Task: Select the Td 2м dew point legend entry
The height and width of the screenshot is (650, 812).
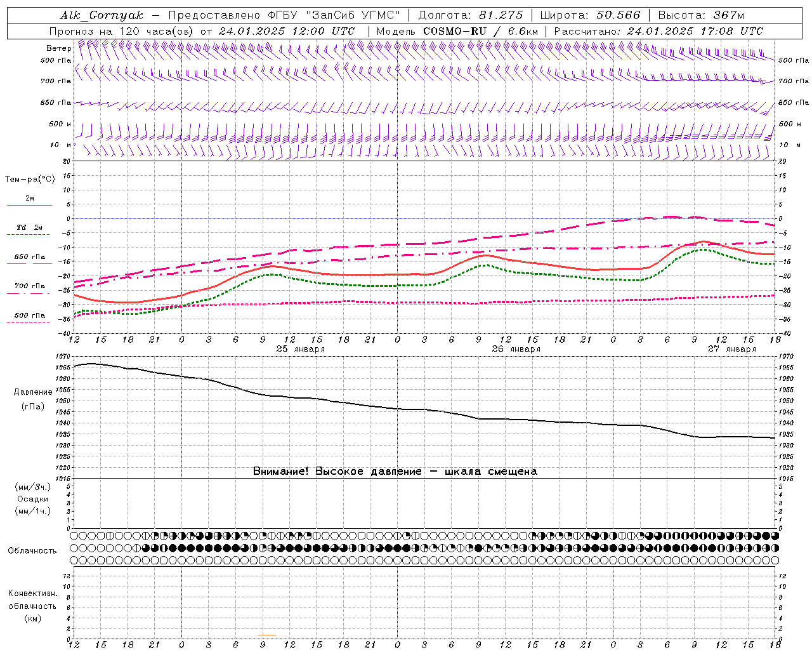Action: point(29,227)
